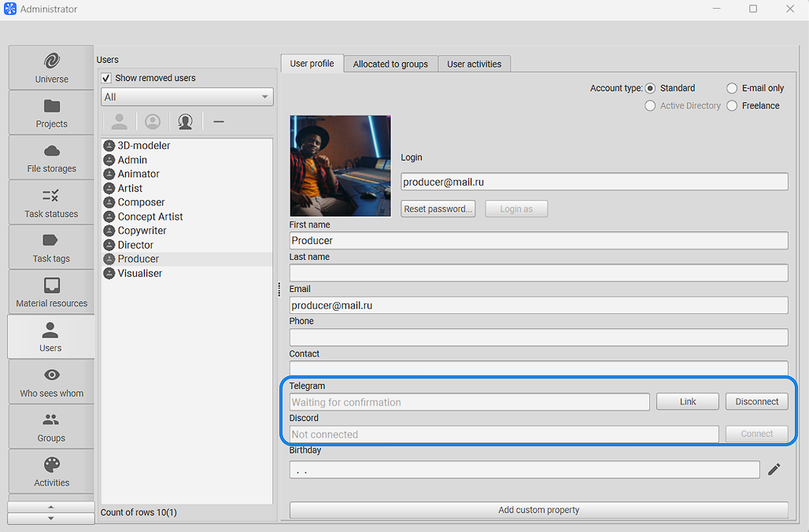Click the user bust silhouette toolbar icon
This screenshot has height=532, width=809.
185,122
